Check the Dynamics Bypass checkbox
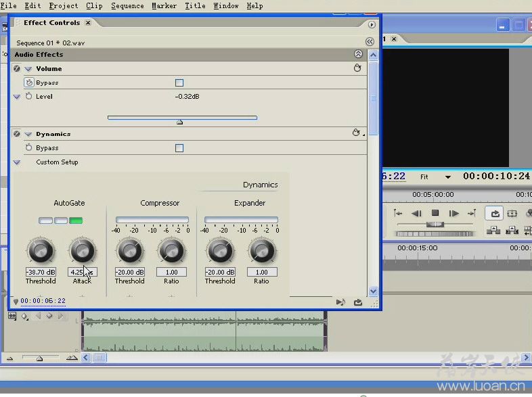The image size is (532, 397). coord(179,148)
